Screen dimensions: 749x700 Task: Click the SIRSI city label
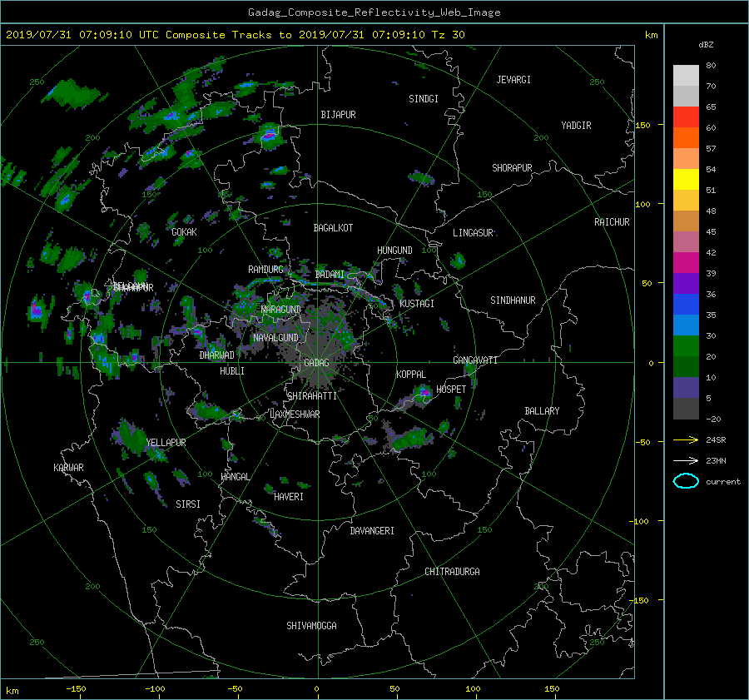click(x=188, y=504)
